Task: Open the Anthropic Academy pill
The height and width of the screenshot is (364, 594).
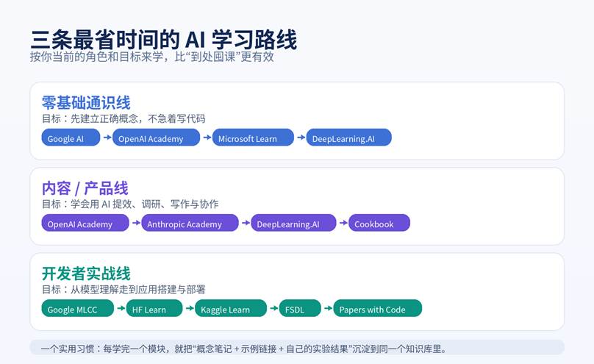Action: coord(190,223)
